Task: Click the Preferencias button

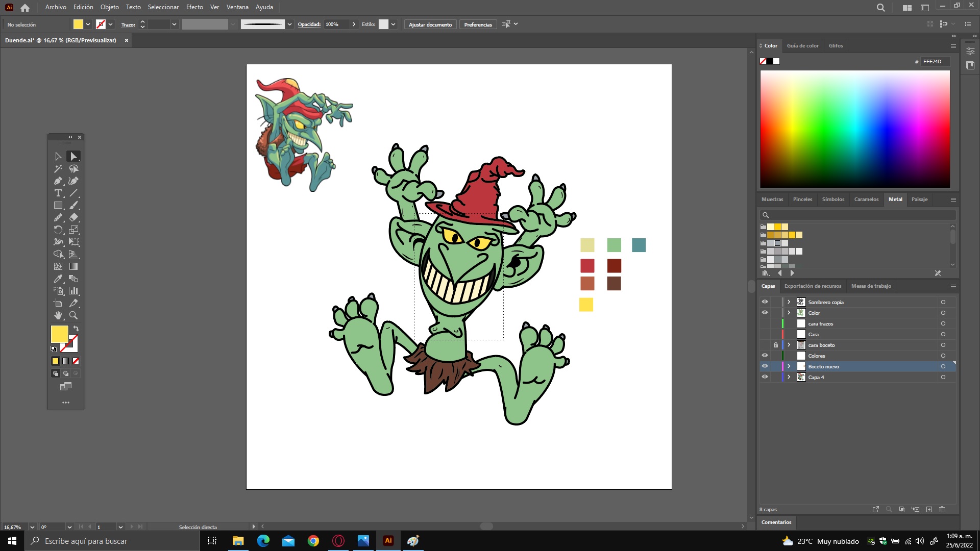Action: click(x=478, y=24)
